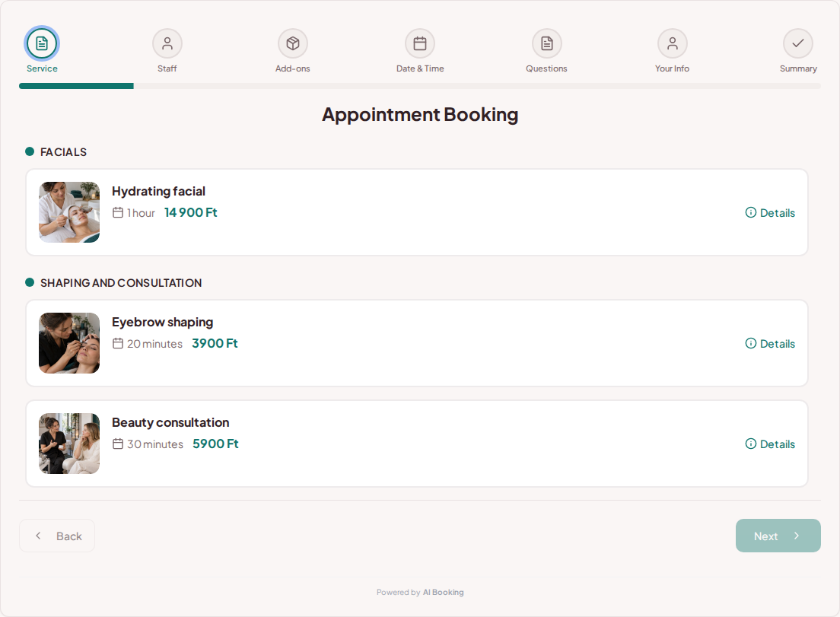The width and height of the screenshot is (840, 617).
Task: Click the Service step document icon
Action: pyautogui.click(x=42, y=43)
